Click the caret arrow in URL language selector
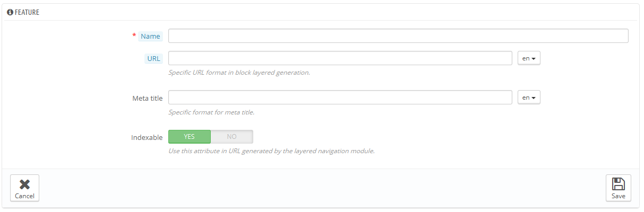The height and width of the screenshot is (212, 644). pyautogui.click(x=534, y=59)
